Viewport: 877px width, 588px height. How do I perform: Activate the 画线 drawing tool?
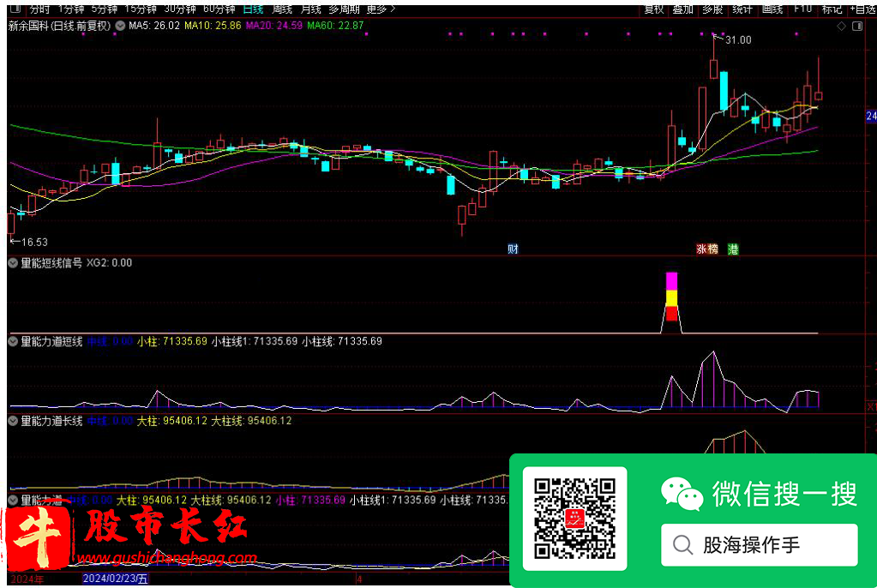click(x=772, y=9)
